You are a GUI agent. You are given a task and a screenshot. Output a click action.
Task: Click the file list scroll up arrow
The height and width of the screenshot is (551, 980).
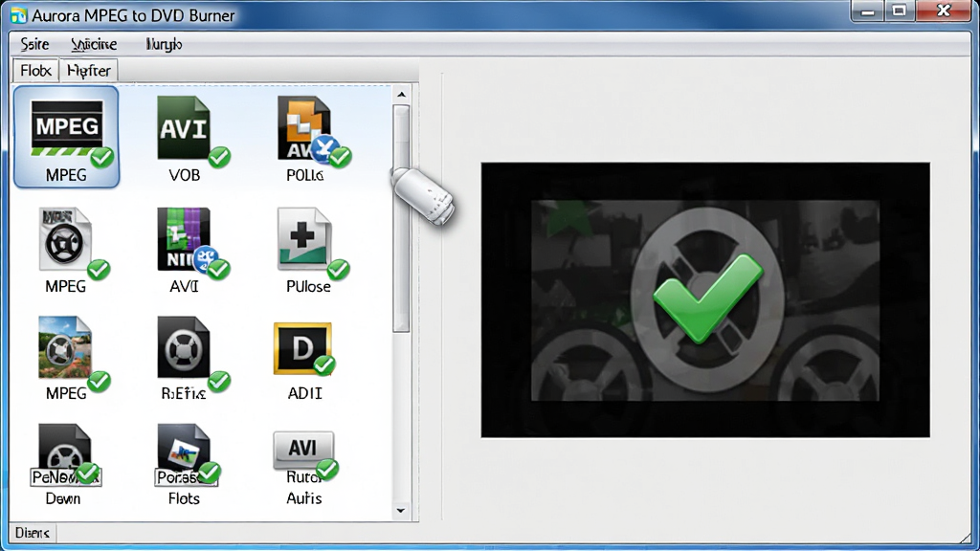point(401,95)
